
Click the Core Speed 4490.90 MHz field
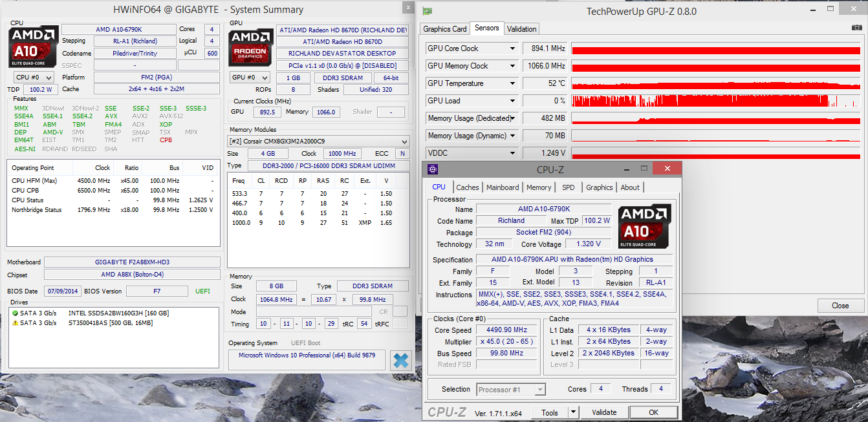[508, 330]
